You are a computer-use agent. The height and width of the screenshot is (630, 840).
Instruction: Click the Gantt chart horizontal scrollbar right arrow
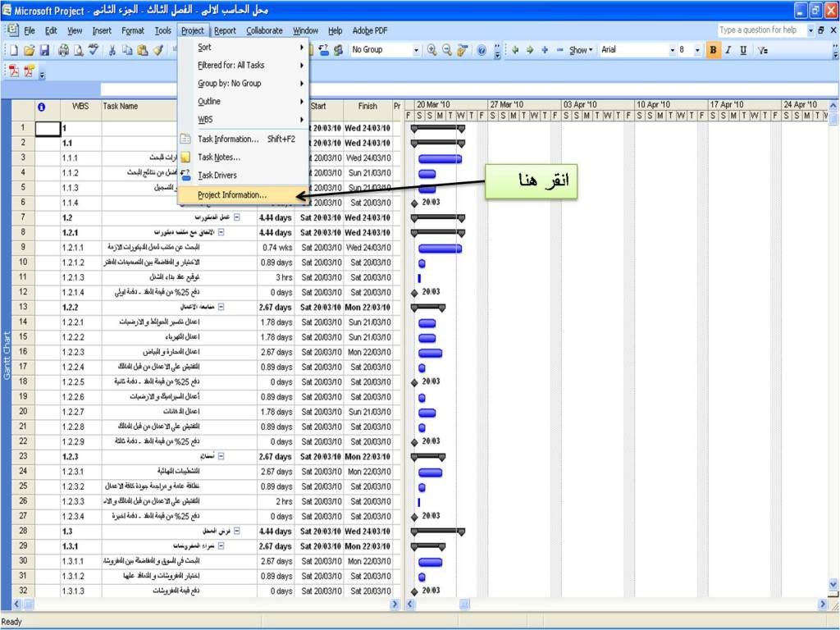pyautogui.click(x=822, y=605)
